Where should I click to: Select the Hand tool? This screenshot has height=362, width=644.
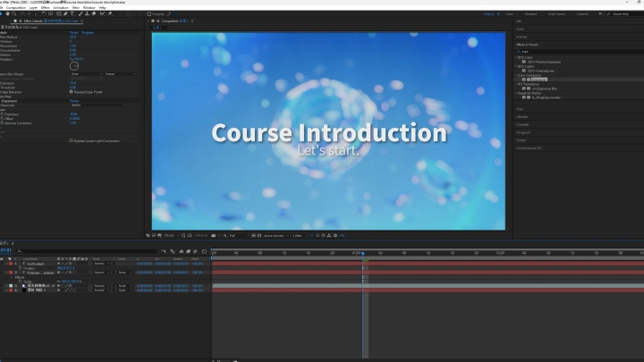[7, 14]
